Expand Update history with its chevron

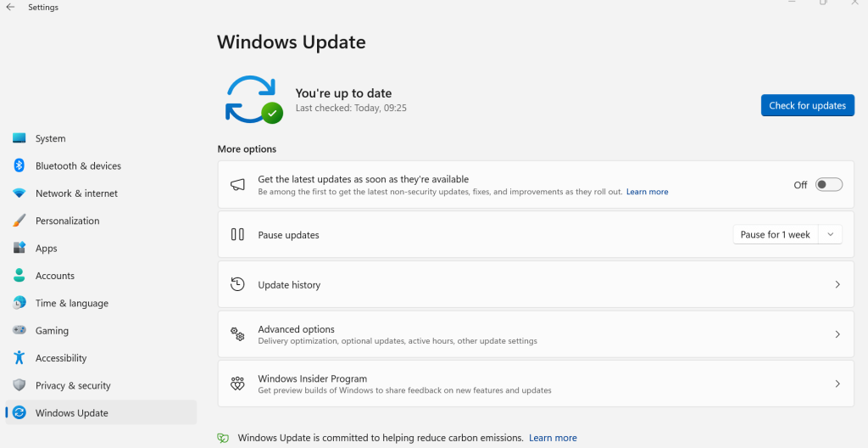(x=837, y=284)
